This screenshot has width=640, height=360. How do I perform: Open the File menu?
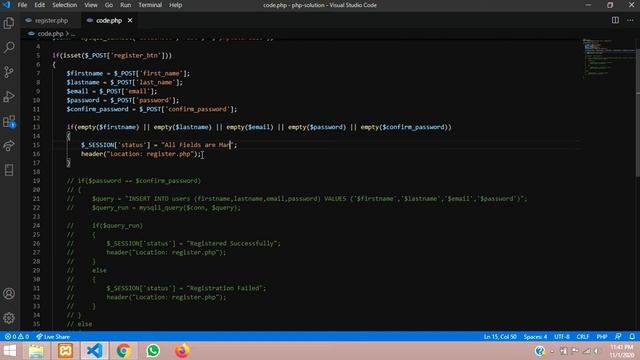click(x=22, y=5)
